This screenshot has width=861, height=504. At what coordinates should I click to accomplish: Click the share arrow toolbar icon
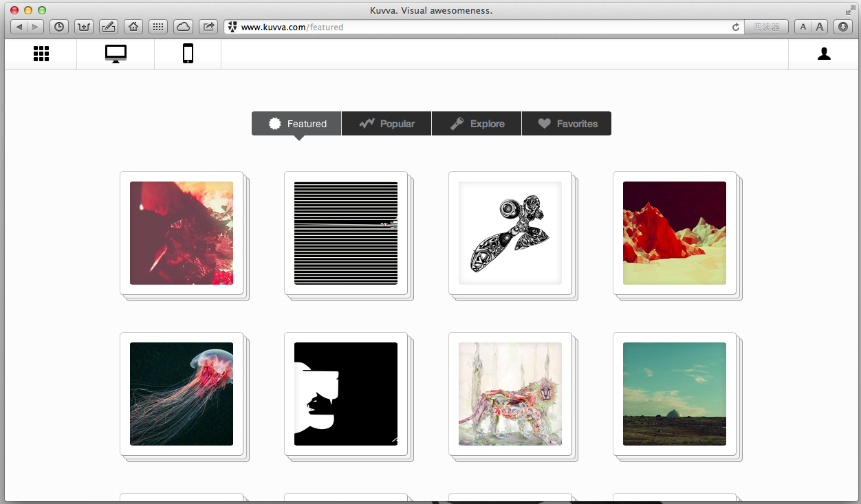(208, 27)
